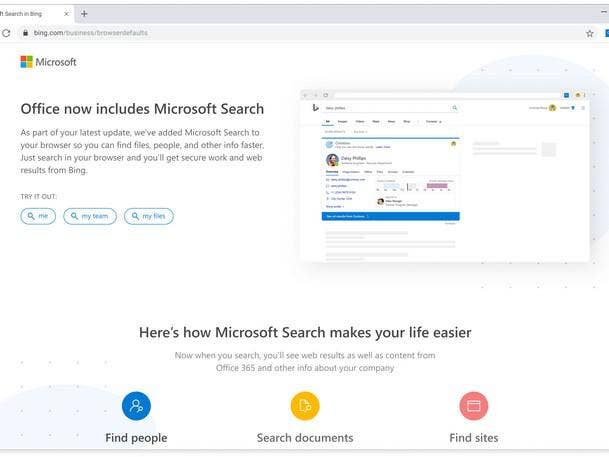Viewport: 609px width, 457px height.
Task: Try the "my files" search button
Action: (148, 216)
